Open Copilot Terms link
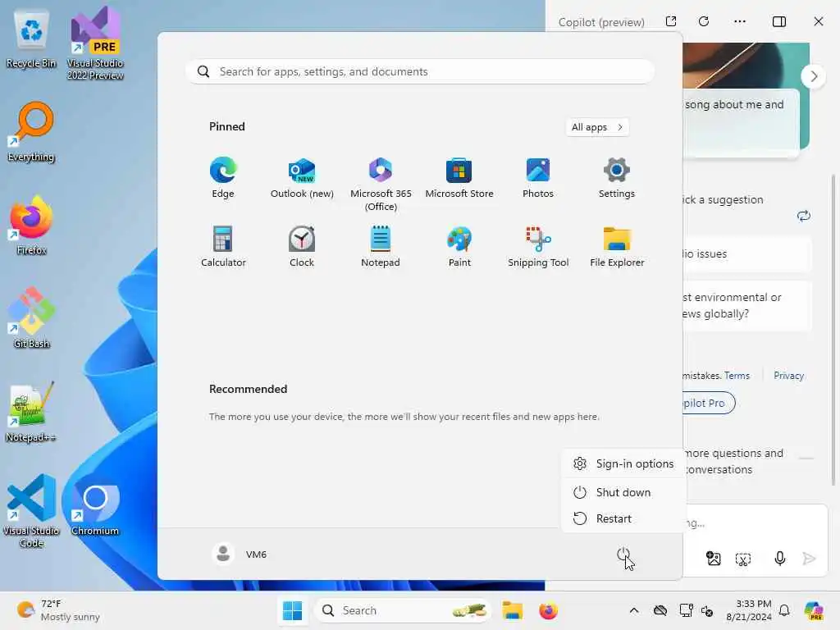This screenshot has width=840, height=630. [737, 376]
